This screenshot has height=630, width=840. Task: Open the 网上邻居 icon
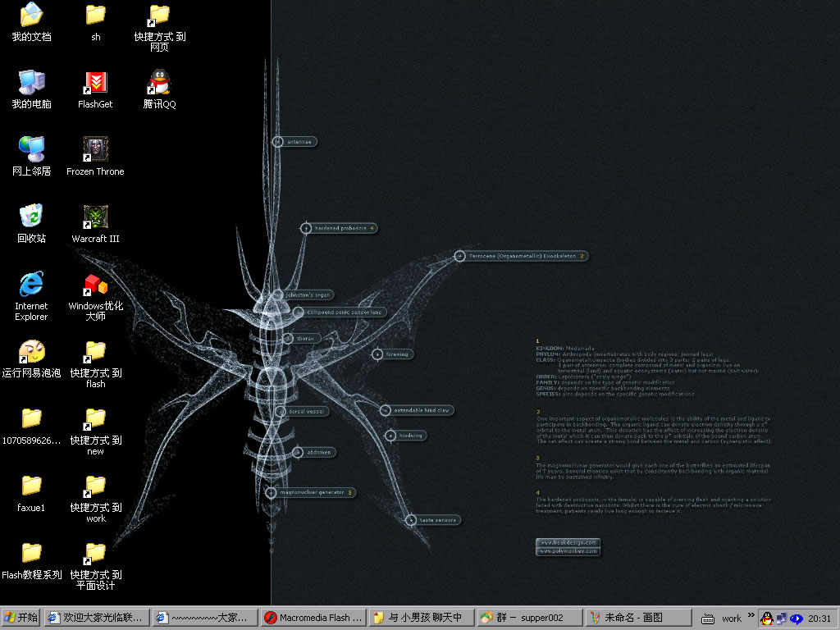pyautogui.click(x=31, y=156)
